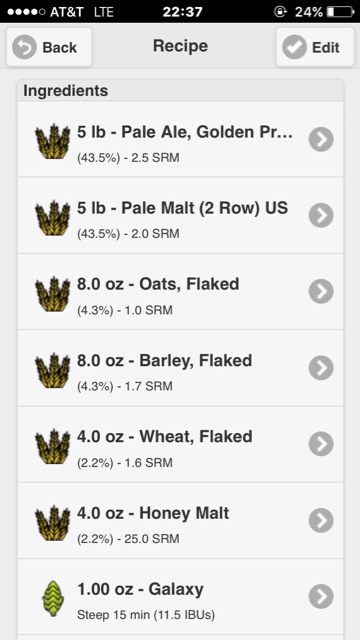
Task: Tap the green hop cone icon for Galaxy
Action: tap(53, 598)
